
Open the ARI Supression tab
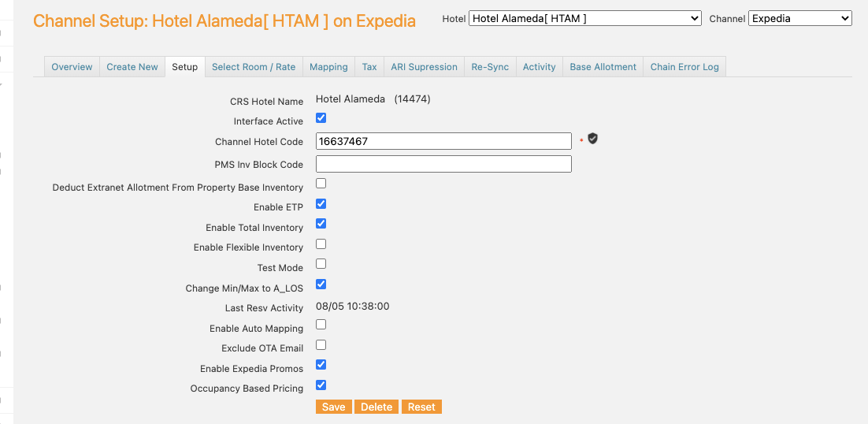(x=424, y=66)
